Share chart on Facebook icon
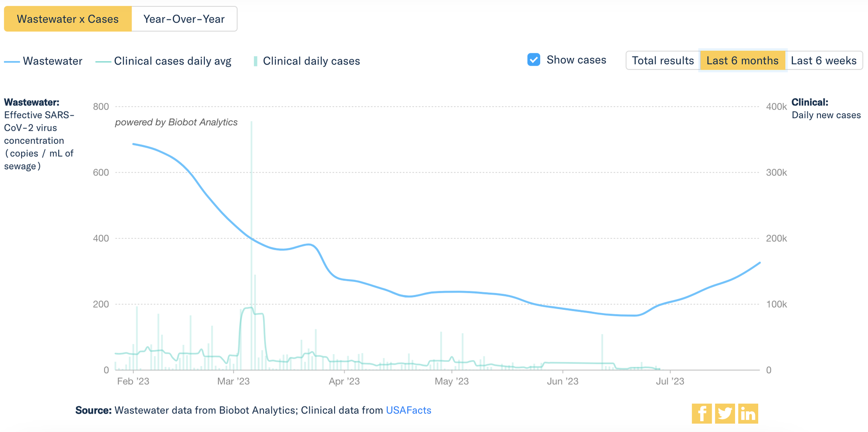Image resolution: width=868 pixels, height=432 pixels. [x=702, y=413]
